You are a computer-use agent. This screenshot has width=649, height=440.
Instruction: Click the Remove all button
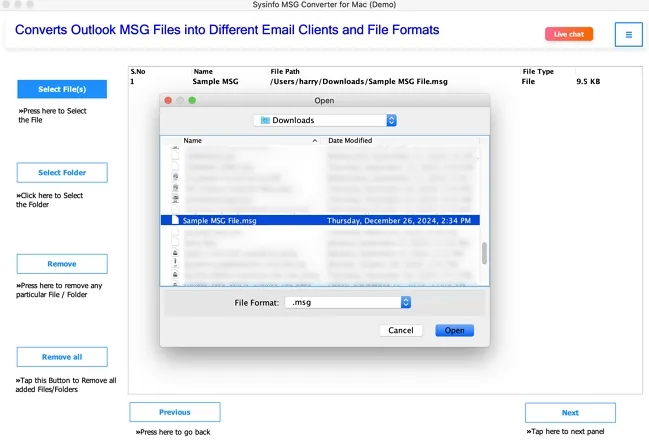pyautogui.click(x=62, y=357)
